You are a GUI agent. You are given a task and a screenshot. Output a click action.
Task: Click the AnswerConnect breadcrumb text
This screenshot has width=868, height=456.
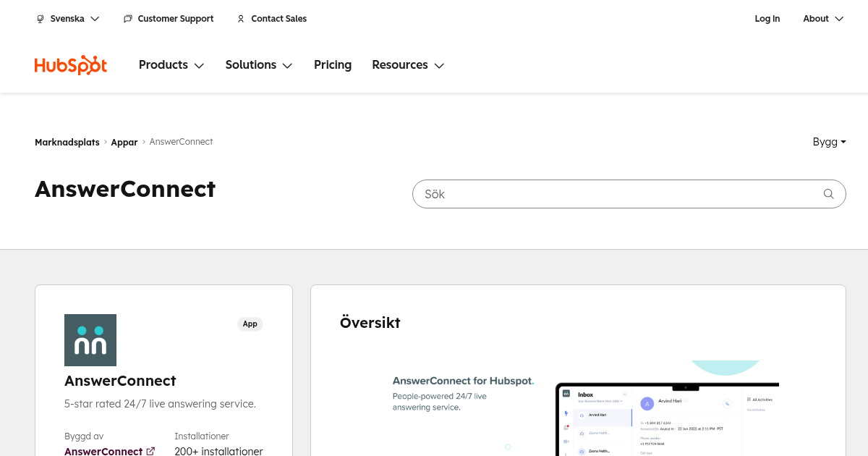click(181, 142)
